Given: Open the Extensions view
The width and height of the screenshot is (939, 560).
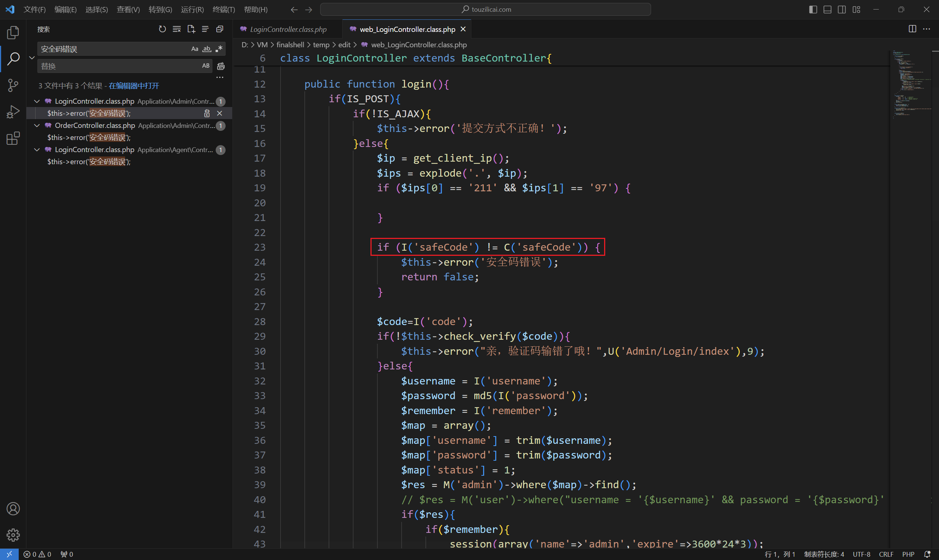Looking at the screenshot, I should (13, 138).
